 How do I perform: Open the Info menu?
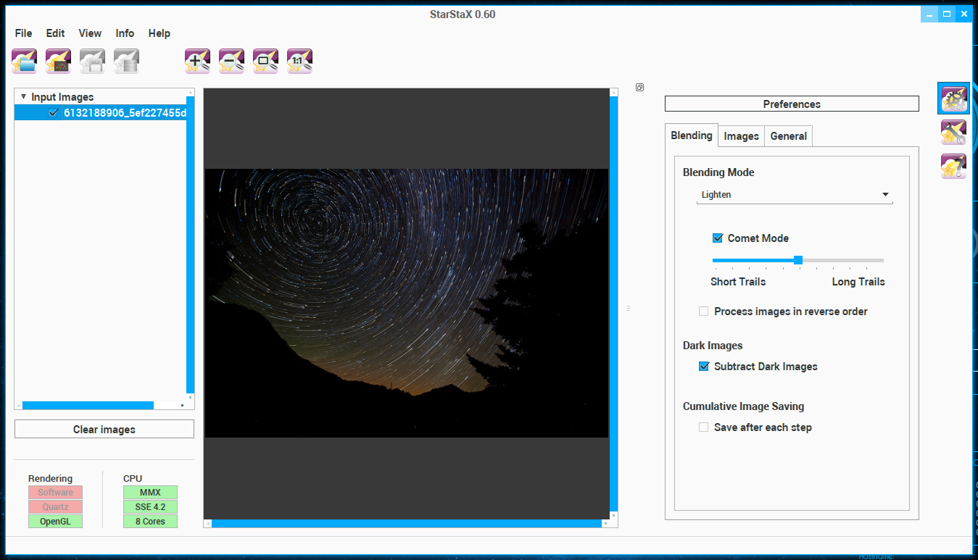pyautogui.click(x=125, y=33)
